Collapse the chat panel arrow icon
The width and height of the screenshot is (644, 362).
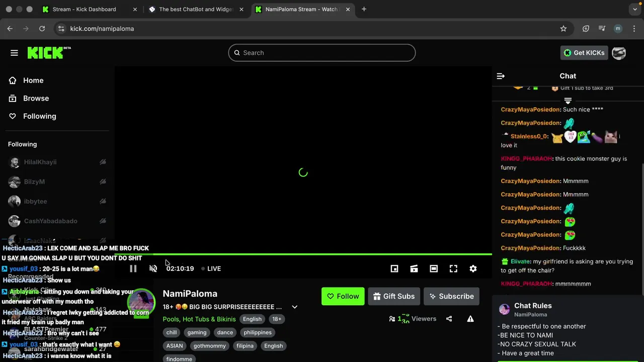tap(501, 76)
